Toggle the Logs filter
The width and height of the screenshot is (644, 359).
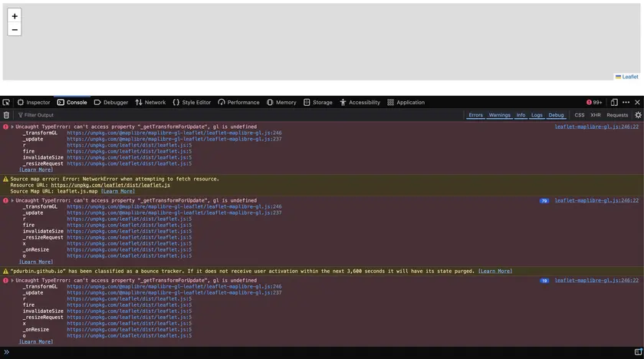click(537, 115)
